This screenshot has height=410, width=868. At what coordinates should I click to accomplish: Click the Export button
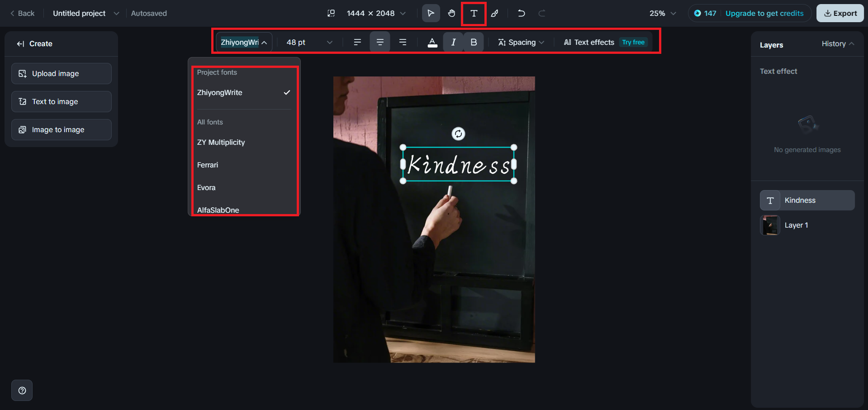[x=840, y=13]
